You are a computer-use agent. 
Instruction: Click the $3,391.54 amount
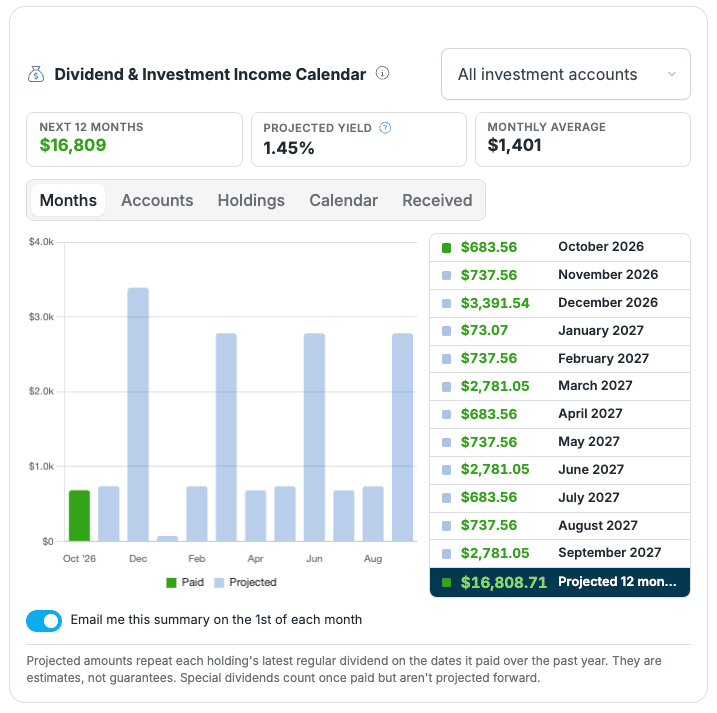(x=495, y=303)
